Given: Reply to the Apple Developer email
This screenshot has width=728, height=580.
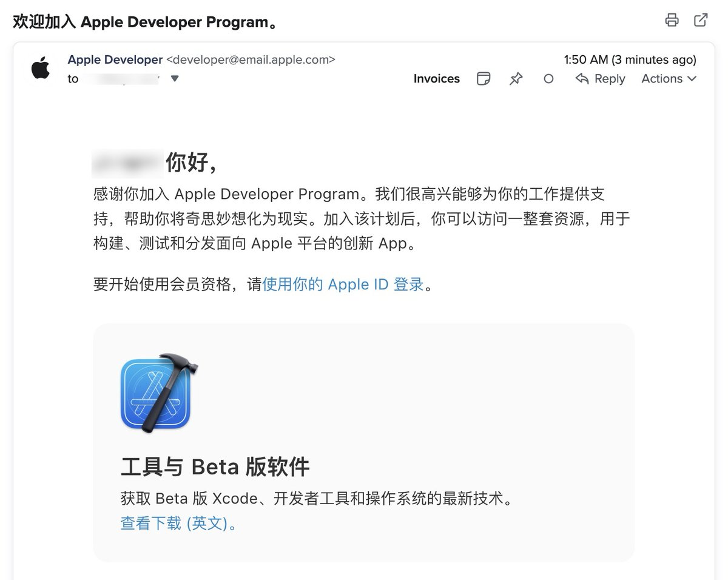Looking at the screenshot, I should tap(600, 79).
